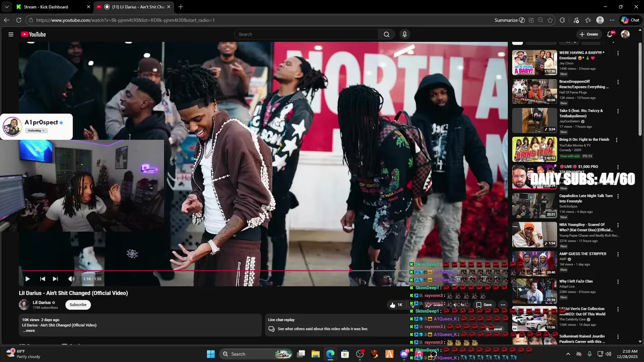Open the Create button on YouTube
The image size is (644, 362).
[x=589, y=34]
